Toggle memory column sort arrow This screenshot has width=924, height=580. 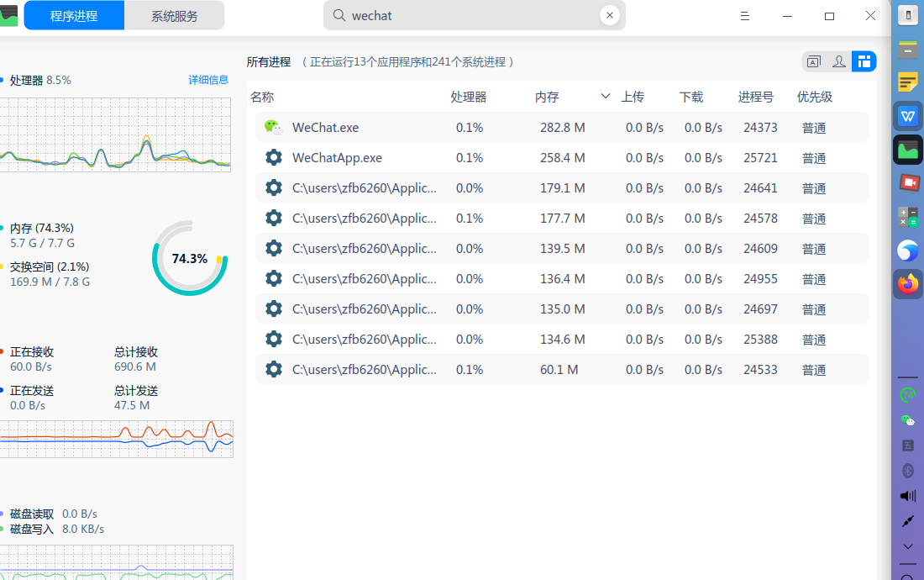[605, 97]
